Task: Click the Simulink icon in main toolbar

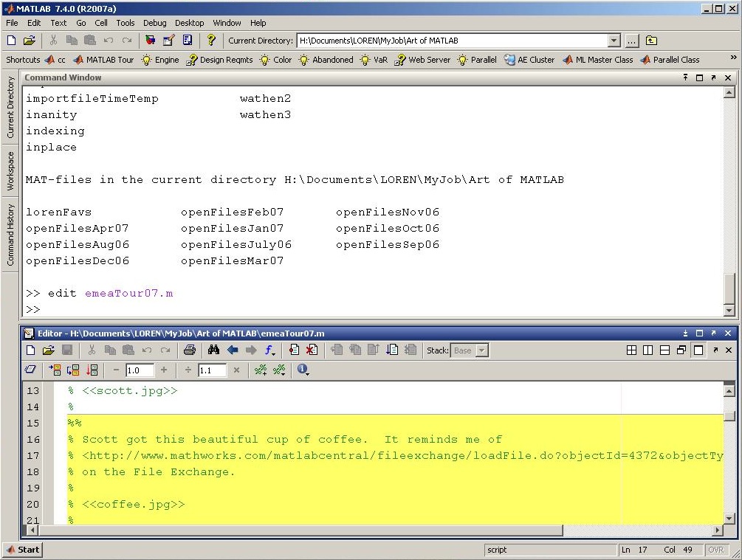Action: (x=151, y=41)
